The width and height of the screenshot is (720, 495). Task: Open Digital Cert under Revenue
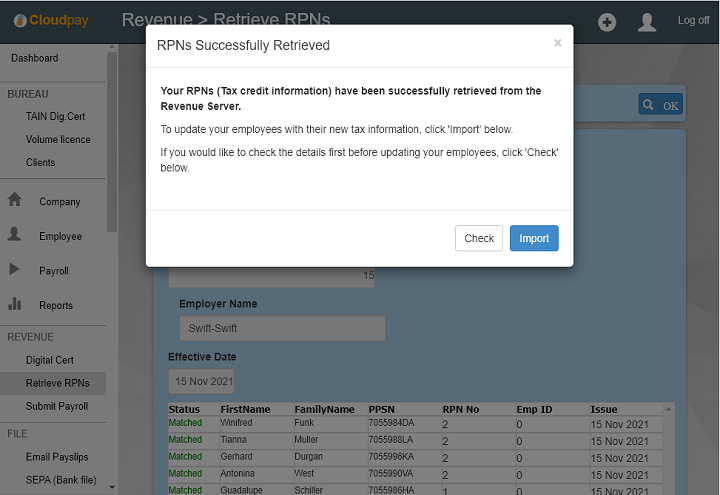(x=50, y=360)
